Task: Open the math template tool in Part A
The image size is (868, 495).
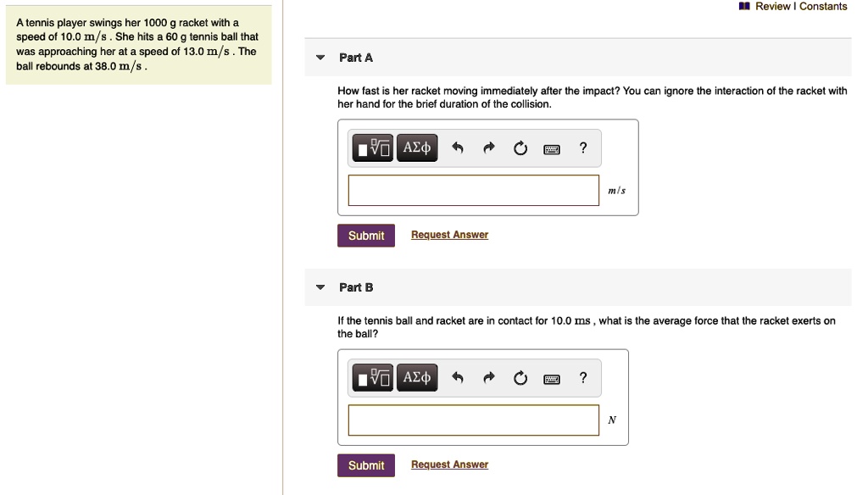Action: 373,148
